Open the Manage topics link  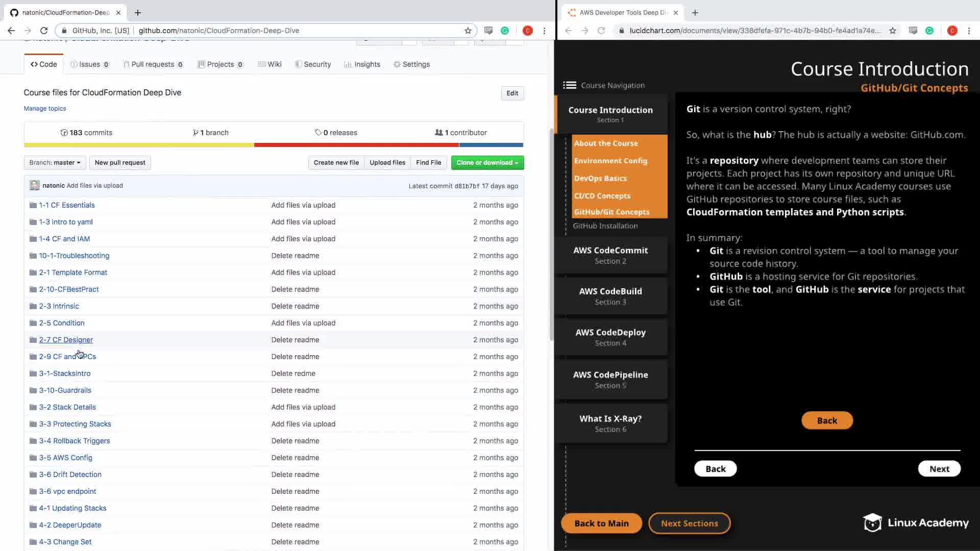(x=44, y=108)
